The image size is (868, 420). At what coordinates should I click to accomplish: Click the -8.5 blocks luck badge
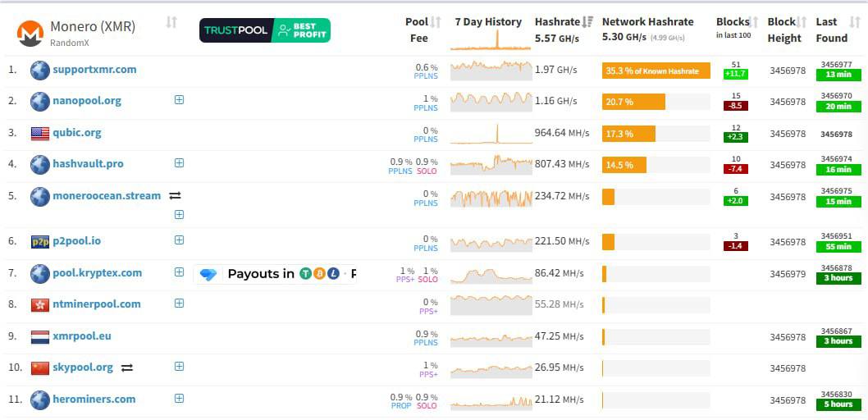coord(736,106)
